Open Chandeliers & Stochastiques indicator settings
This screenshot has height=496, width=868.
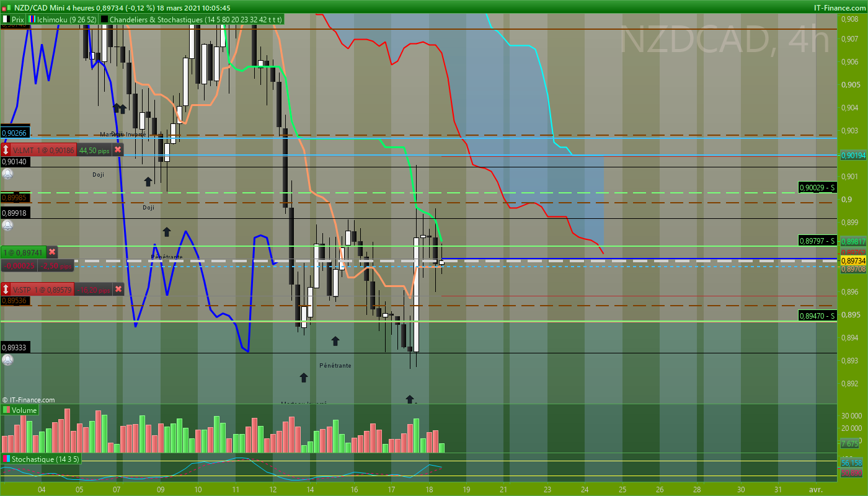[x=195, y=19]
